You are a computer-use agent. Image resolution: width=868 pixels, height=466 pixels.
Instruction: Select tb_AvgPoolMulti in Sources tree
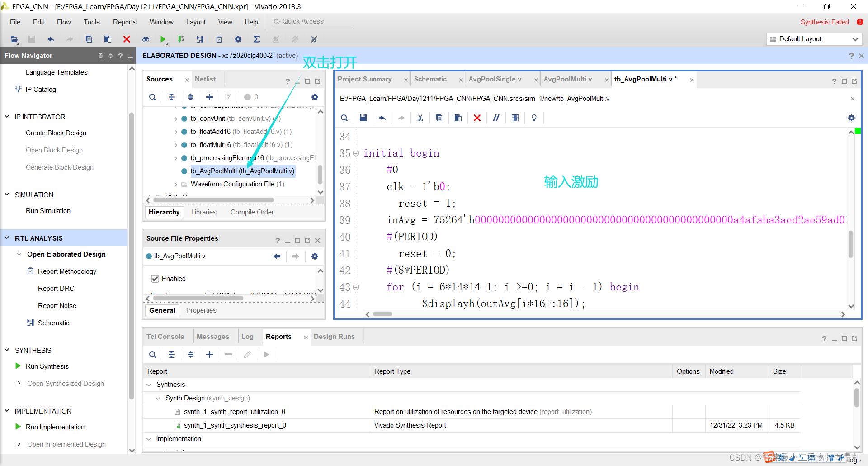pyautogui.click(x=242, y=171)
